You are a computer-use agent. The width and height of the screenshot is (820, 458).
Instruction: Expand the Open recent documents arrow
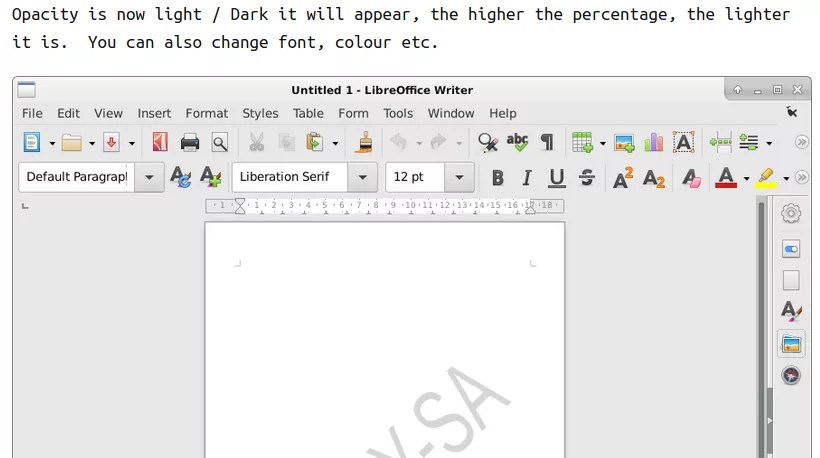click(92, 143)
